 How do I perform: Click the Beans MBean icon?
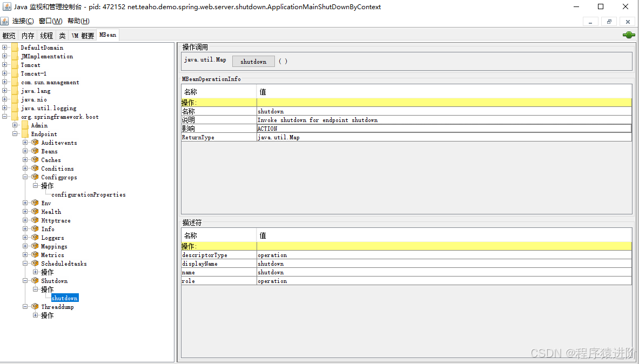[35, 151]
